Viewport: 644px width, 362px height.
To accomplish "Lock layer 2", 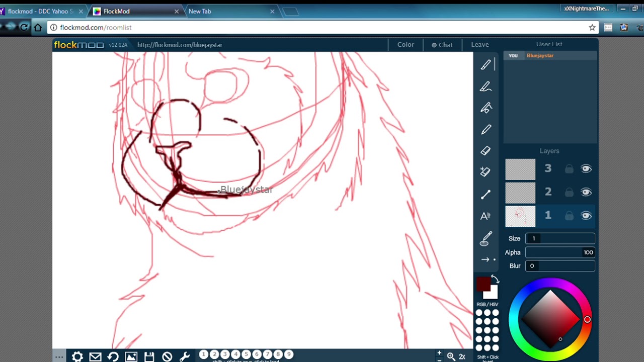I will 569,192.
